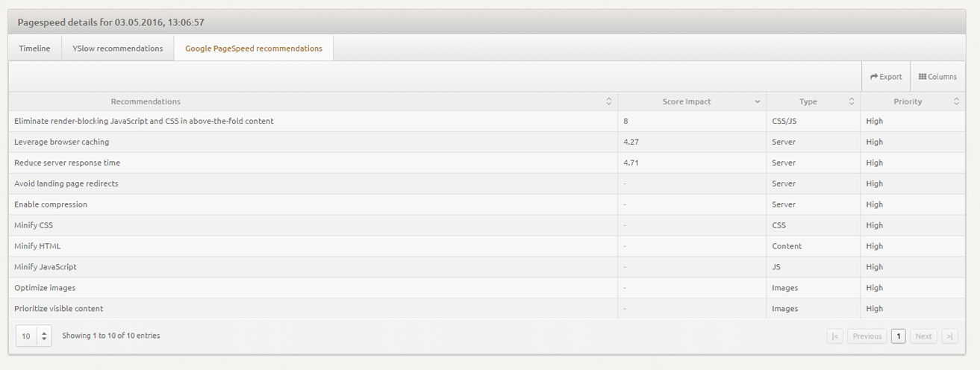Click the Next page button

coord(923,336)
